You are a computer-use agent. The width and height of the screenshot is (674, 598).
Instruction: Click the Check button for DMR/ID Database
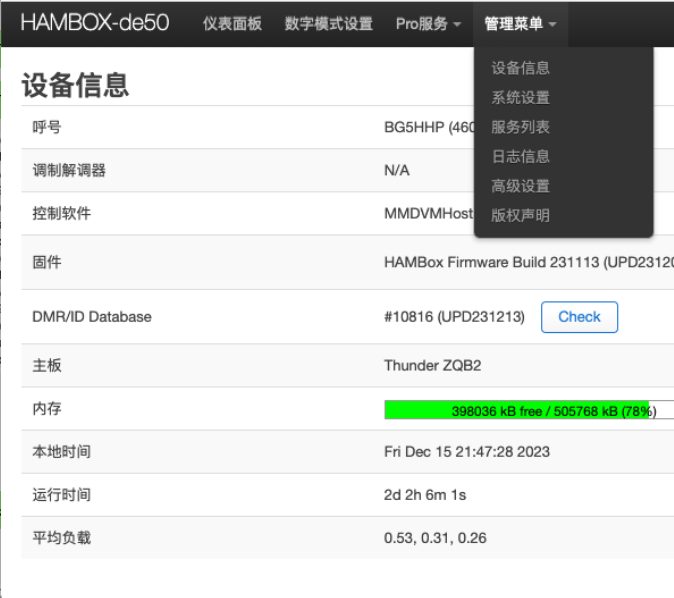[x=579, y=317]
